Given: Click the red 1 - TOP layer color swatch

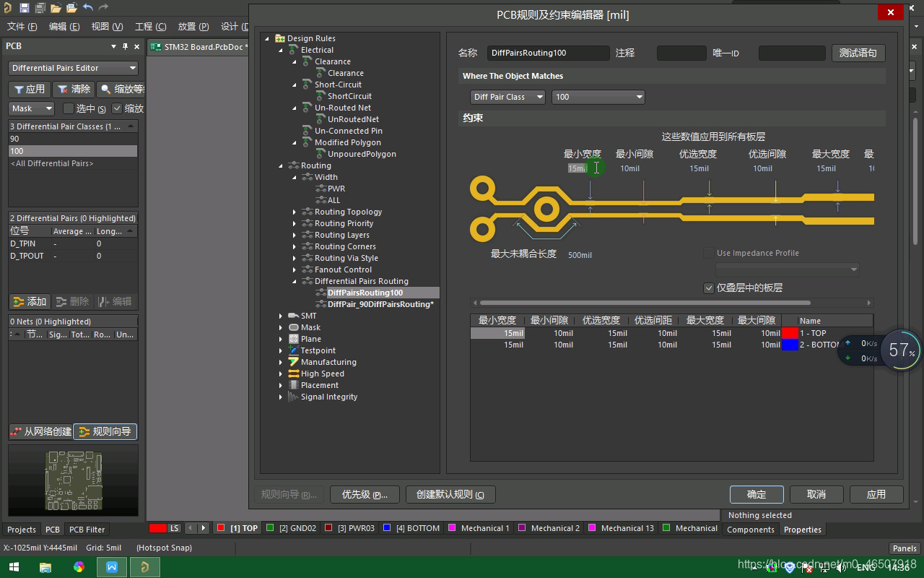Looking at the screenshot, I should tap(790, 333).
